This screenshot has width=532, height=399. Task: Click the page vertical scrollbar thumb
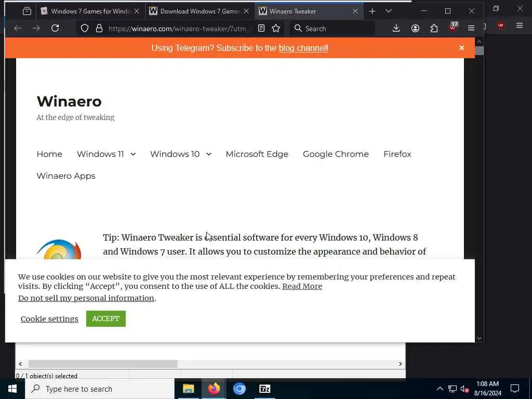480,51
